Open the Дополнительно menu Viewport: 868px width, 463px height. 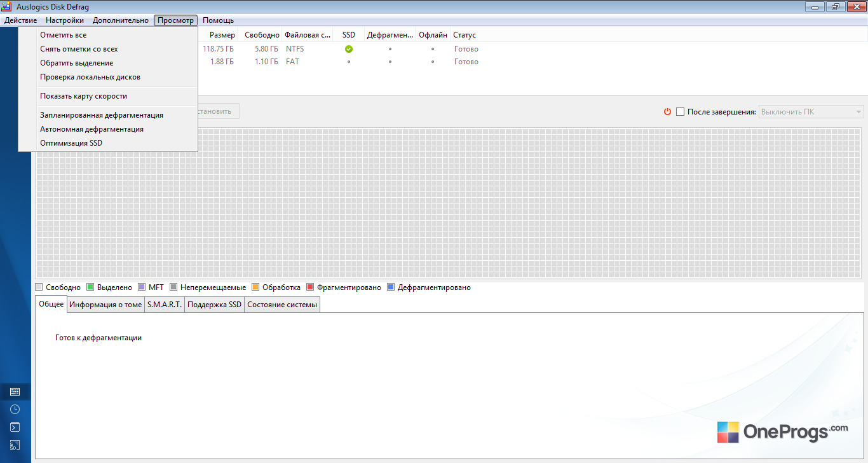click(x=121, y=20)
